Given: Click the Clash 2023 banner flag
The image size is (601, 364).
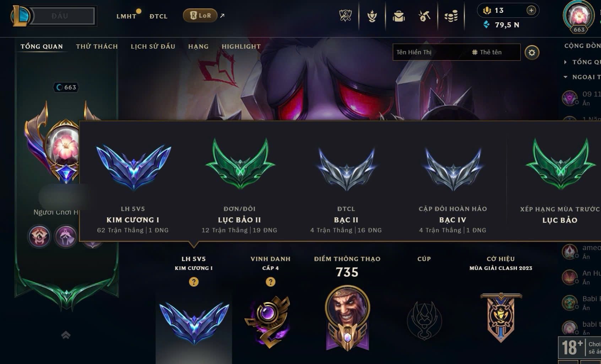Looking at the screenshot, I should click(501, 317).
